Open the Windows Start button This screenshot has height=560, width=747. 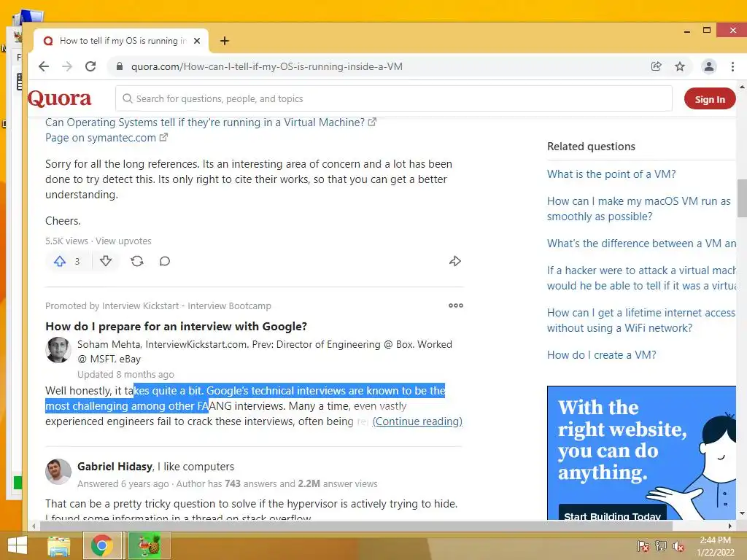coord(18,545)
